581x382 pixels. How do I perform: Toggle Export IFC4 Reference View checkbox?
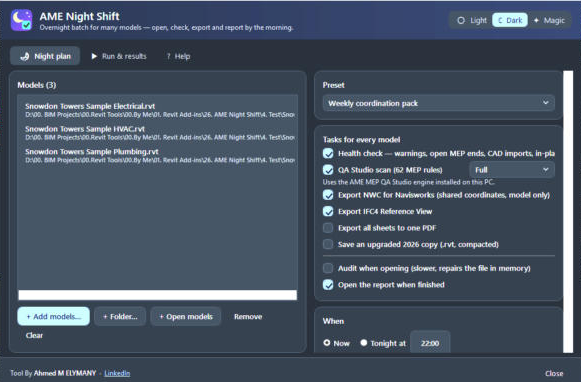pyautogui.click(x=328, y=211)
